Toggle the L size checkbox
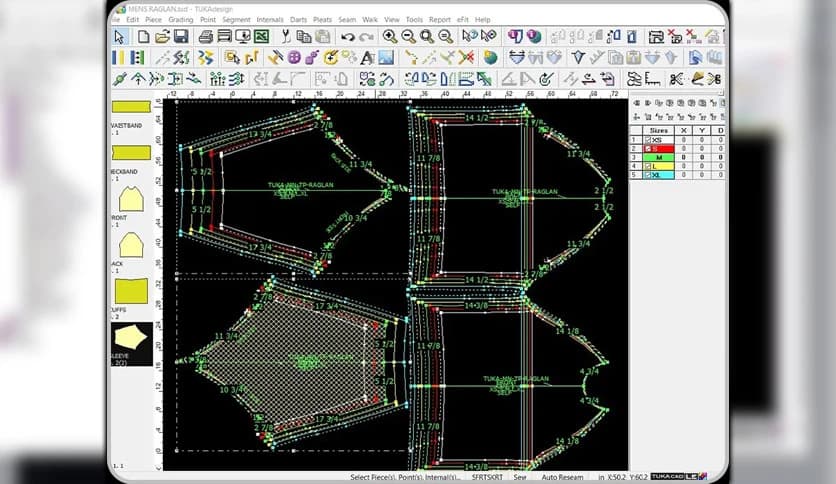 pos(646,166)
